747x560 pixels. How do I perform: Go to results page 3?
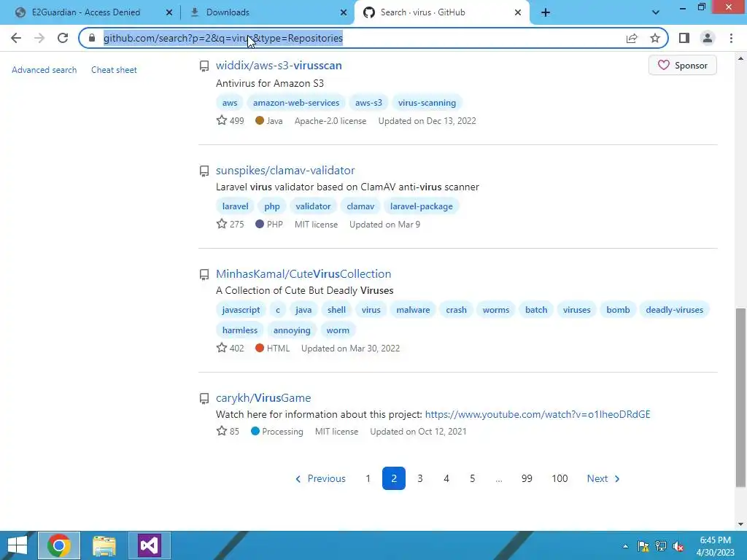(x=420, y=478)
